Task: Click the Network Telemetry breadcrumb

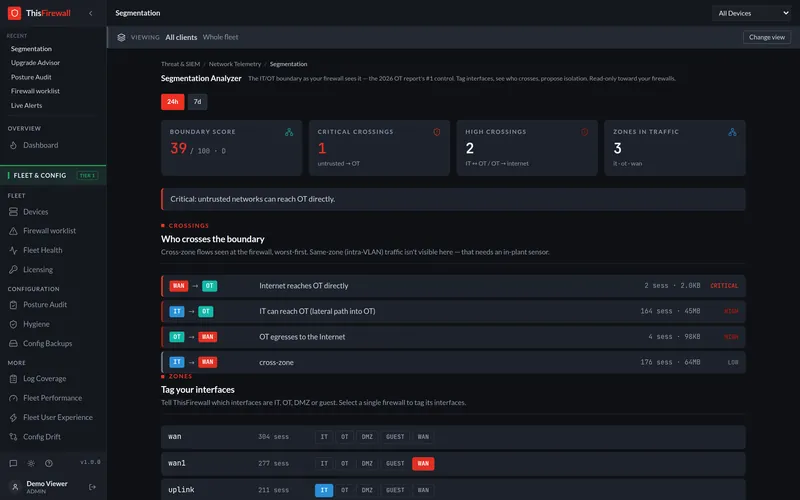Action: tap(235, 64)
